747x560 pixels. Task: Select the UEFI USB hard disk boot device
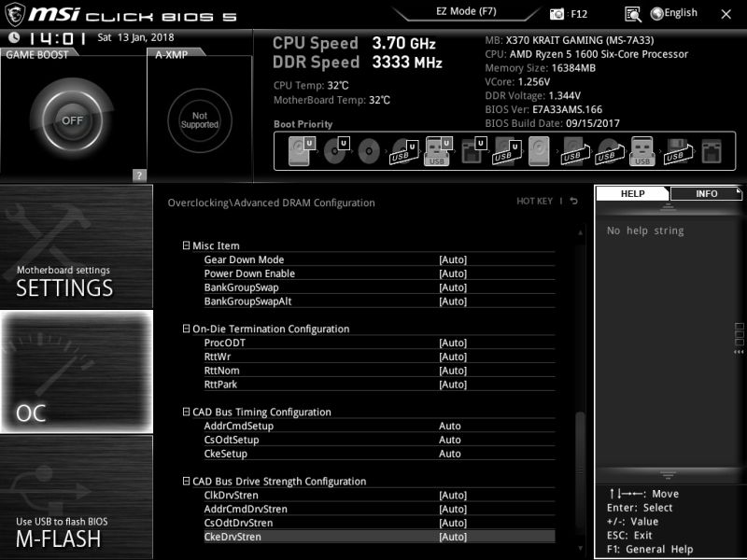[x=506, y=151]
